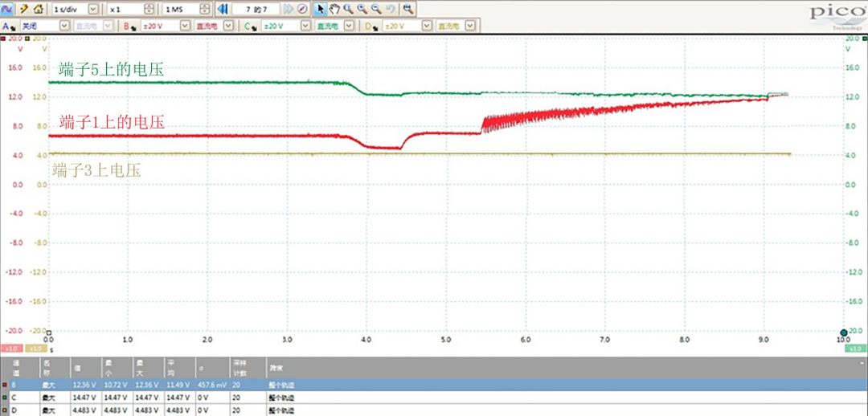The image size is (868, 416).
Task: Select the scope mode waveform icon
Action: [8, 9]
